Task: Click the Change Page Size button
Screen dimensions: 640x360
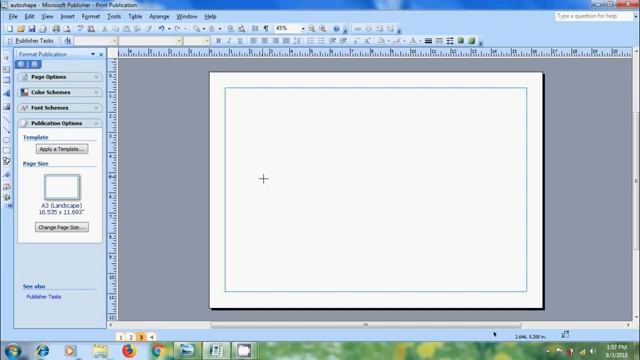Action: [x=62, y=227]
